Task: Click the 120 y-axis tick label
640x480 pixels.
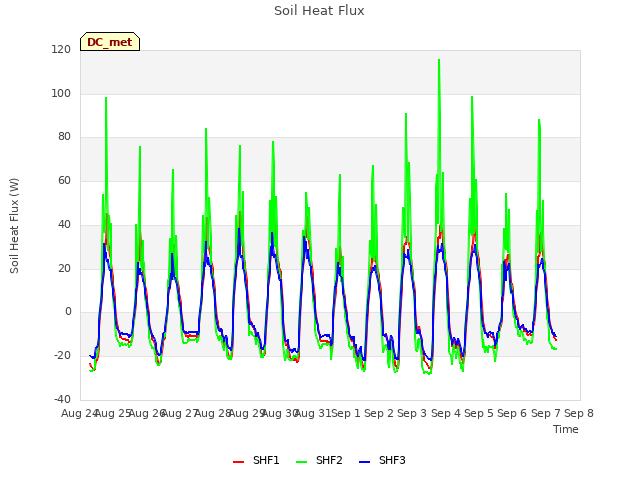Action: 61,49
